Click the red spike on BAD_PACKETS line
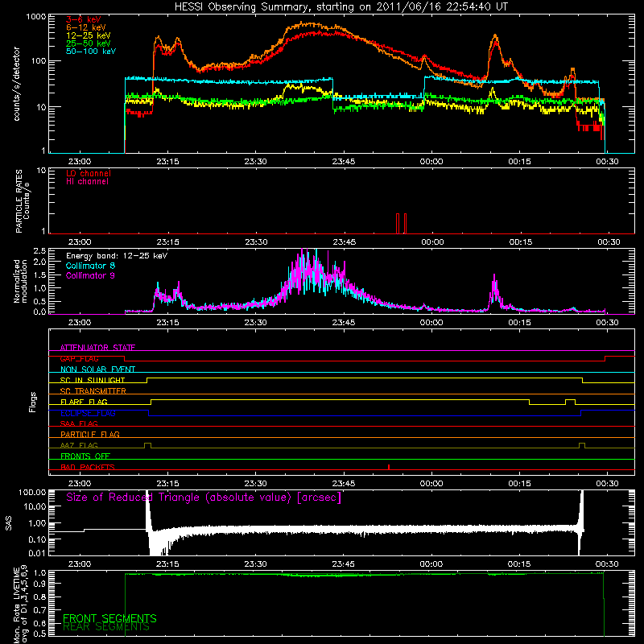 coord(389,467)
